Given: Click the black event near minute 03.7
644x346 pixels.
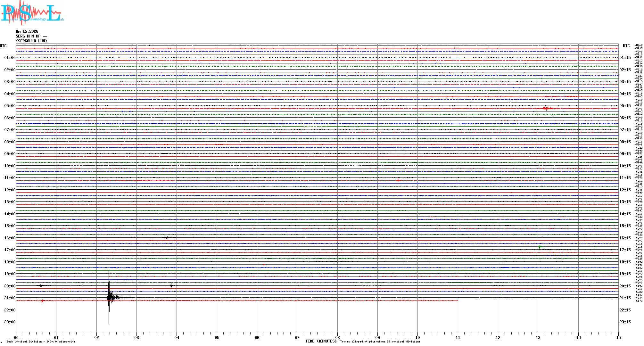Looking at the screenshot, I should (165, 237).
